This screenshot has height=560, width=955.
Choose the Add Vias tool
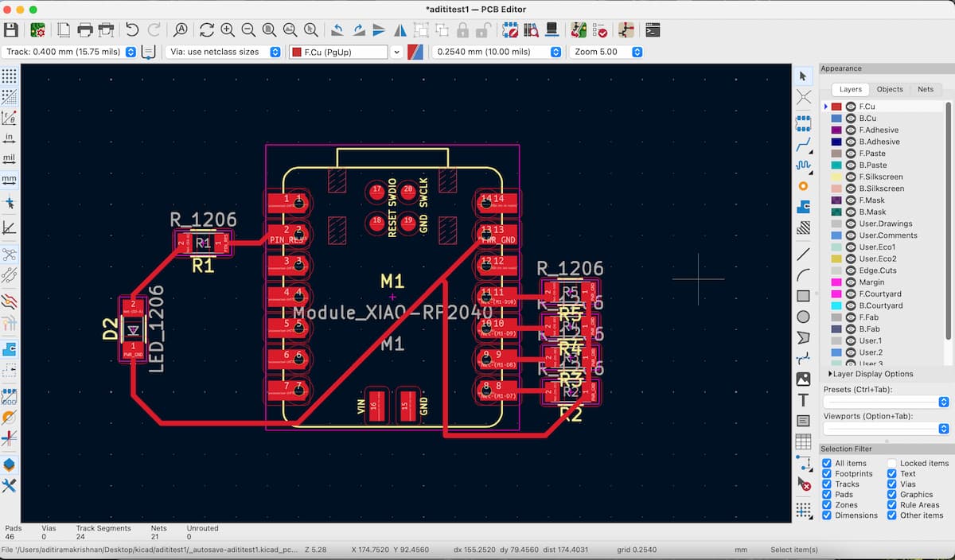[803, 186]
